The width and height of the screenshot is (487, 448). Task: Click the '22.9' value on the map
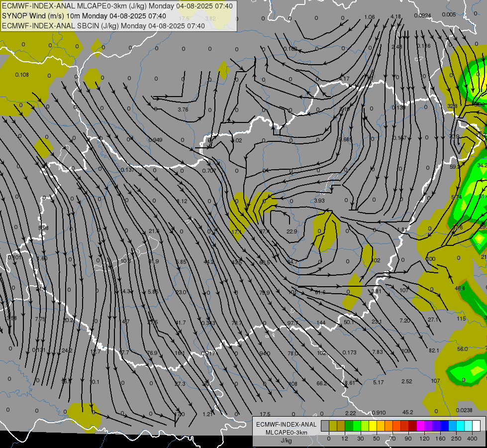292,231
